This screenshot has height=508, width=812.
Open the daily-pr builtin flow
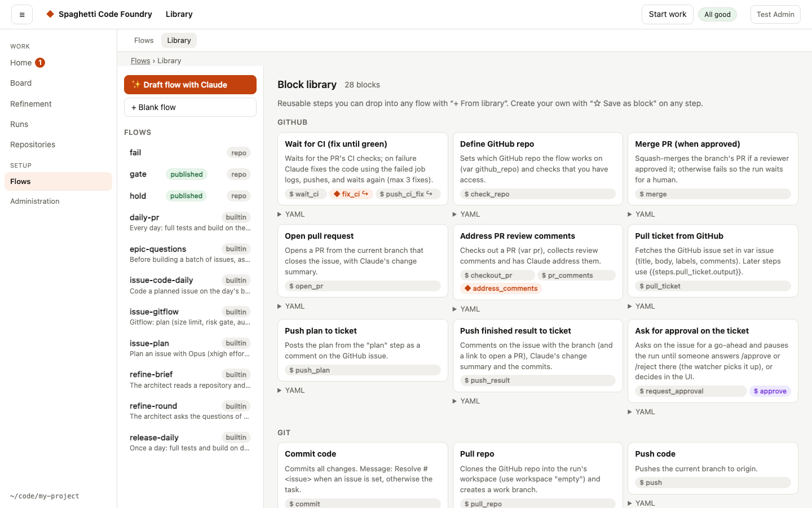pos(190,222)
